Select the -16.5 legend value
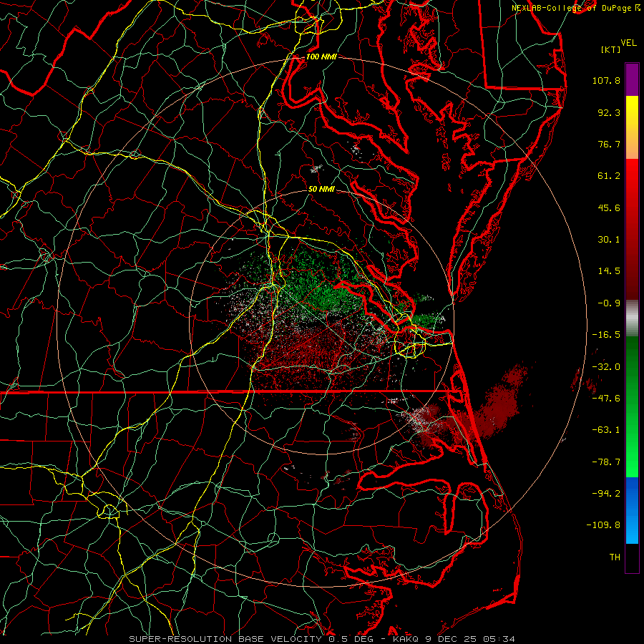Image resolution: width=644 pixels, height=644 pixels. 606,335
